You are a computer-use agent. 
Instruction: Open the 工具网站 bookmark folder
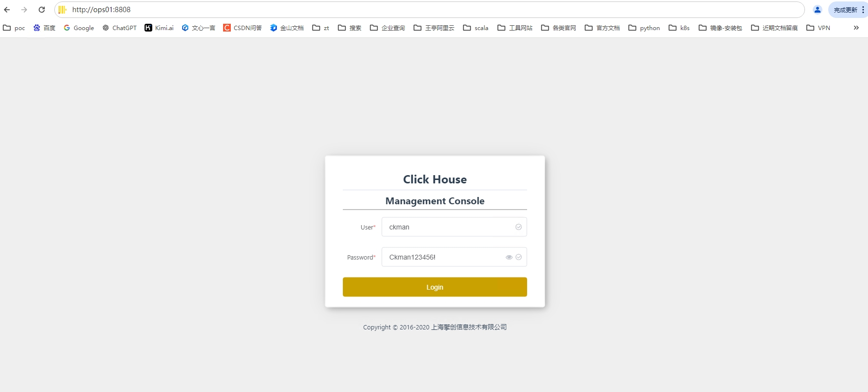tap(515, 28)
